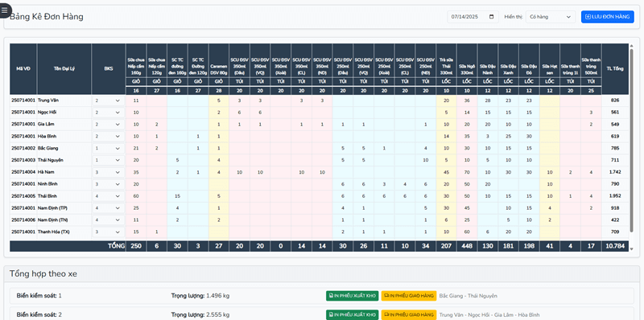Click IN PHIẾU XUẤT KHO for vehicle 2
The image size is (644, 320).
pos(352,314)
